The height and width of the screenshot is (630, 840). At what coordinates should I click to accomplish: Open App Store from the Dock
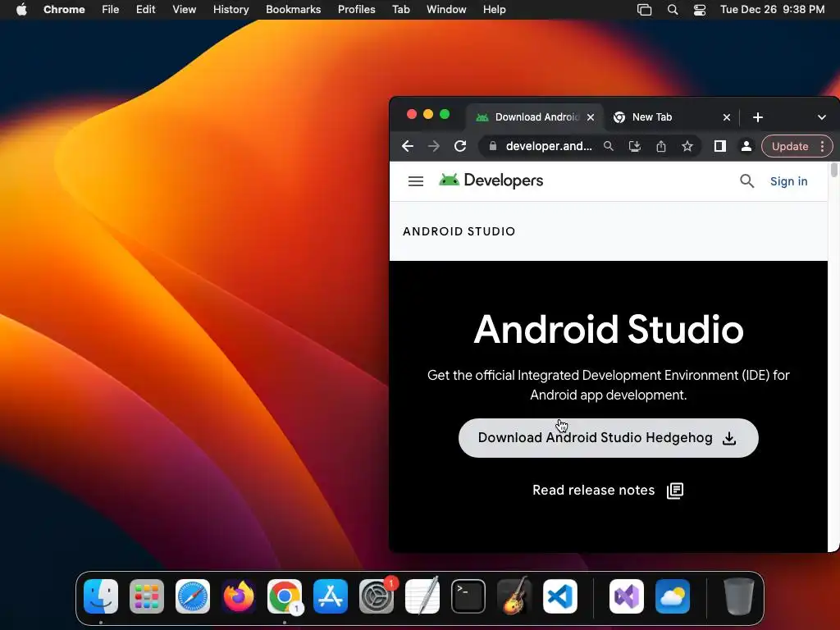tap(331, 596)
